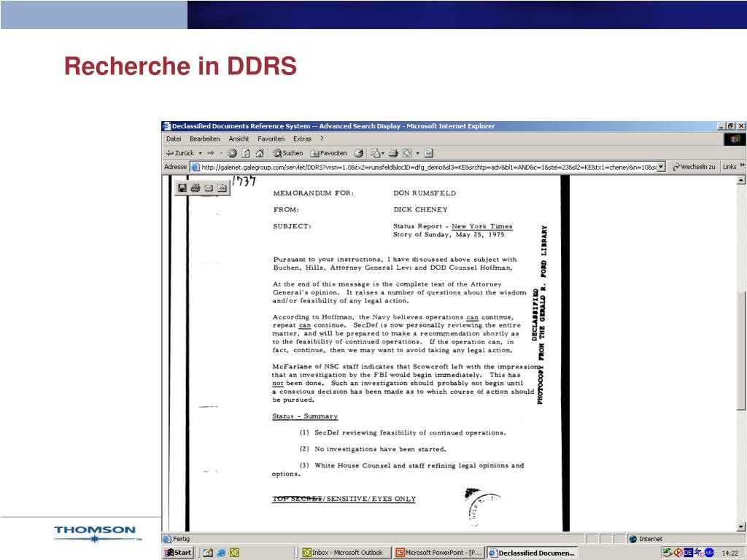
Task: Click the 'MEMORANDUM FOR:' label
Action: (x=314, y=192)
